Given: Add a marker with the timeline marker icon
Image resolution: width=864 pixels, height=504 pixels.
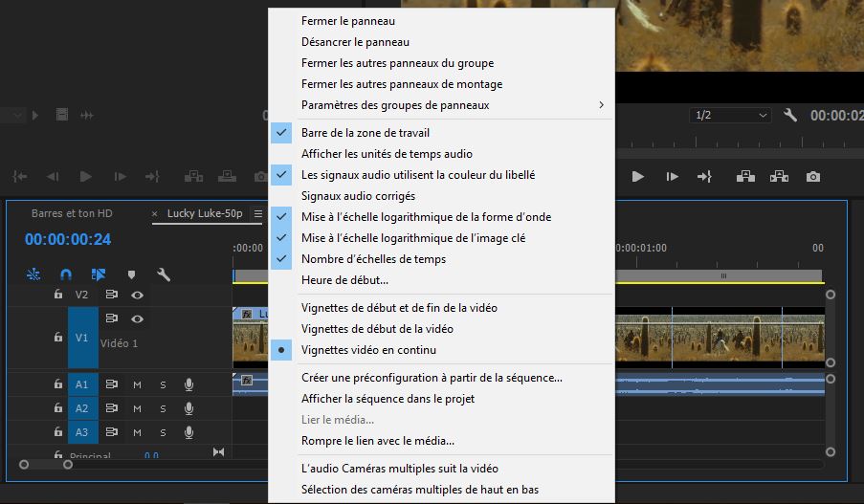Looking at the screenshot, I should (132, 274).
